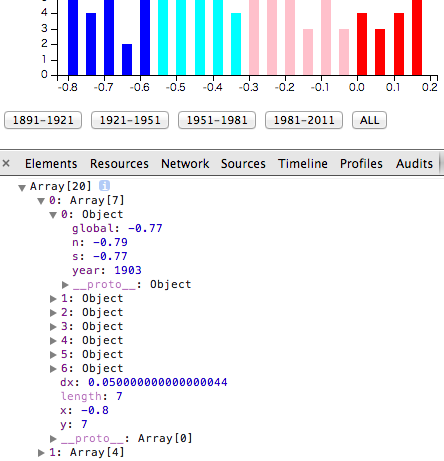
Task: Expand the 1: Object entry
Action: tap(53, 299)
